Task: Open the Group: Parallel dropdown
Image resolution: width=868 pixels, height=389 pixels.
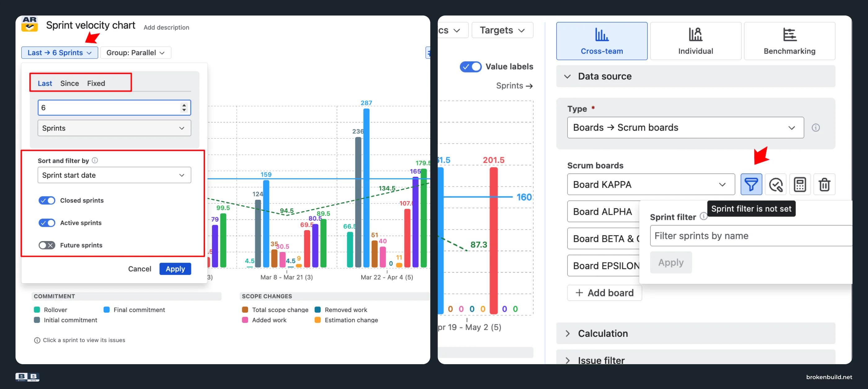Action: (x=136, y=53)
